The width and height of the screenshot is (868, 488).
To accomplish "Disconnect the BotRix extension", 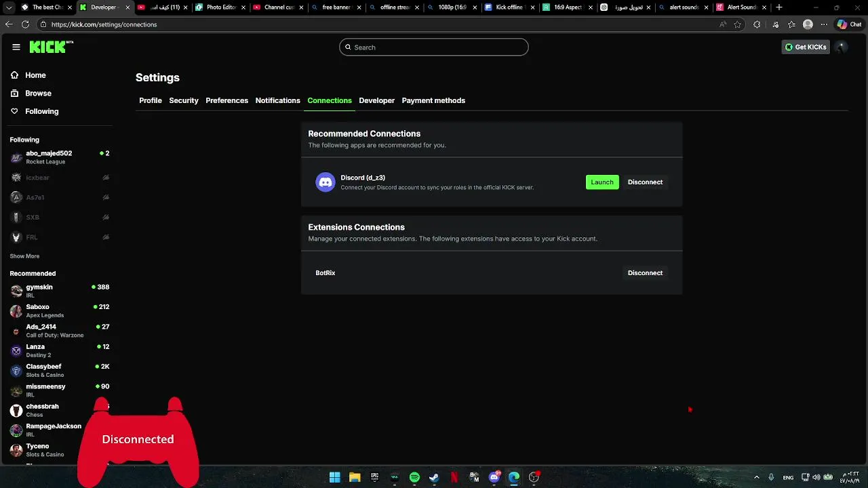I will pyautogui.click(x=645, y=272).
